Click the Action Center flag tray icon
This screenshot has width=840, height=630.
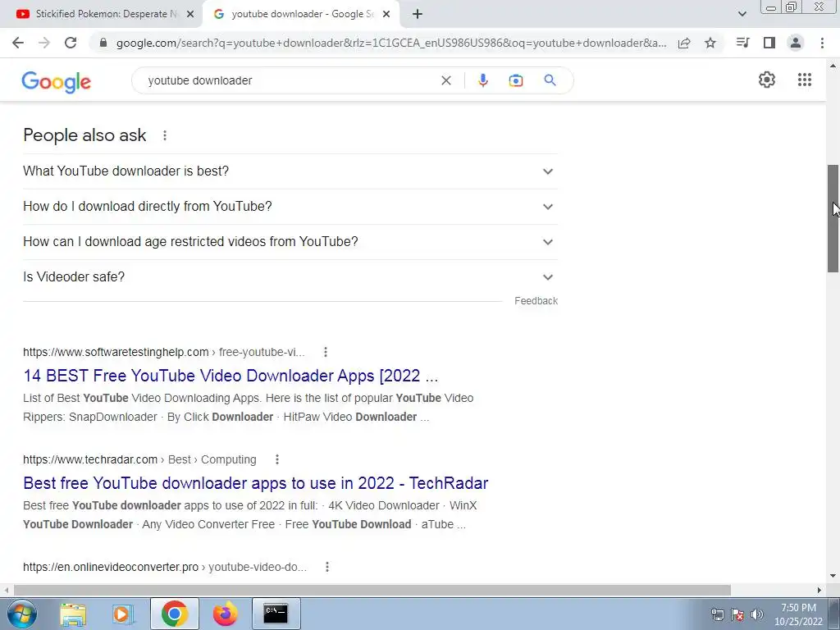pos(737,614)
